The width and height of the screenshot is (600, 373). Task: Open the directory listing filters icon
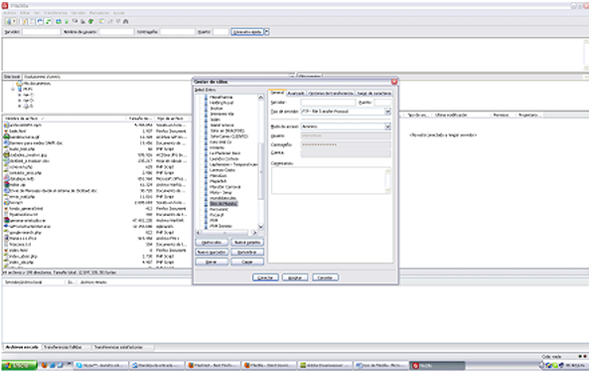pyautogui.click(x=101, y=21)
